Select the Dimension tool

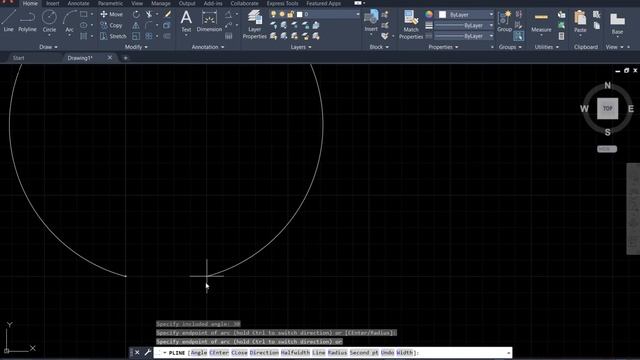pyautogui.click(x=209, y=21)
